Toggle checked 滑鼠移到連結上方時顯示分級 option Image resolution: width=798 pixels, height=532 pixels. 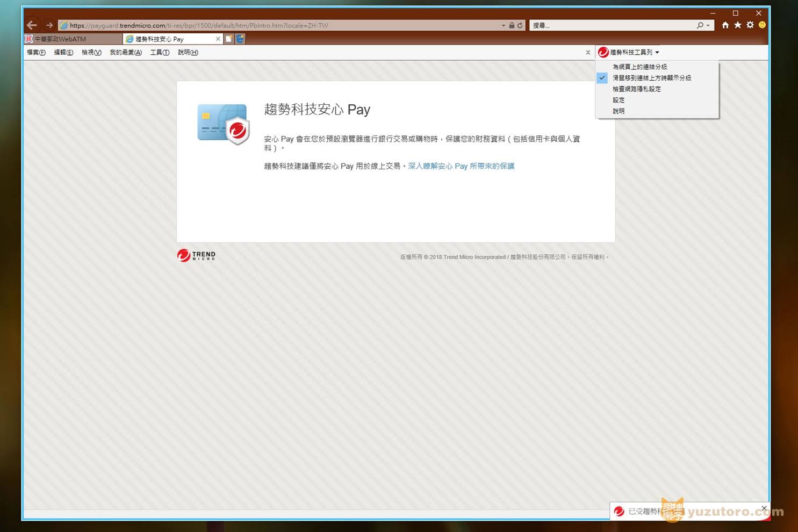657,78
